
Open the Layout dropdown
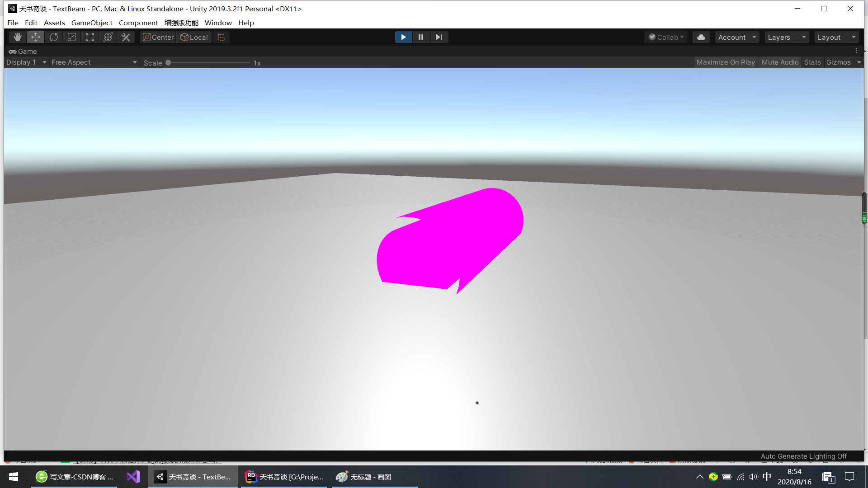pos(836,37)
